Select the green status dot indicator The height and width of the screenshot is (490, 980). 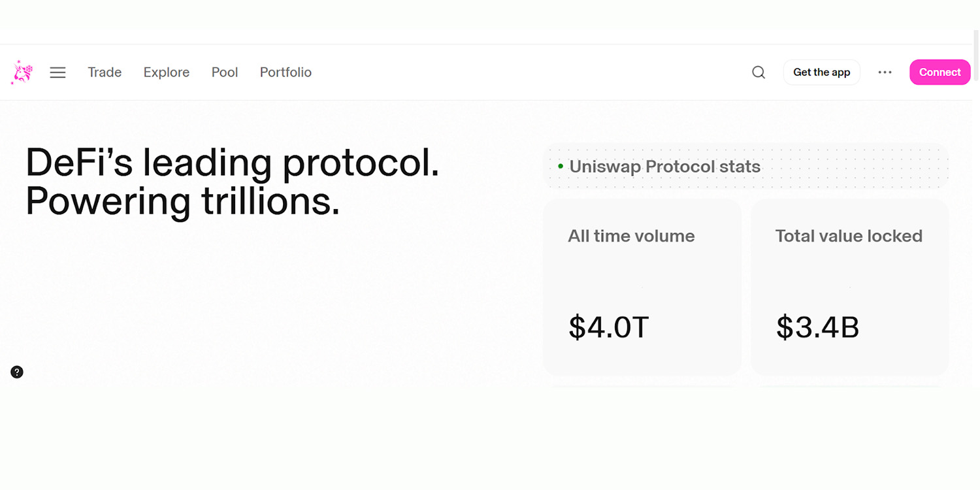click(x=560, y=167)
